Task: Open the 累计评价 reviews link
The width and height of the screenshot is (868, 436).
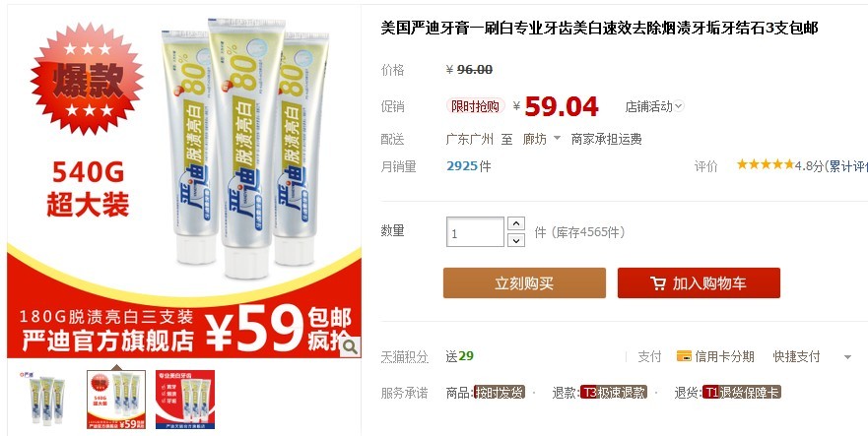Action: (846, 165)
